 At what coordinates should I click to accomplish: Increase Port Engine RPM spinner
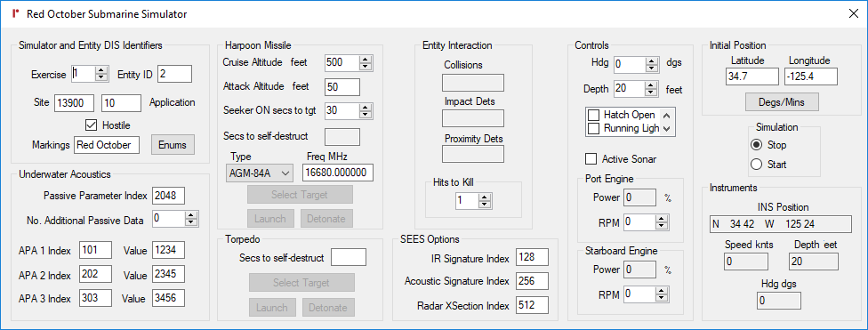coord(661,220)
